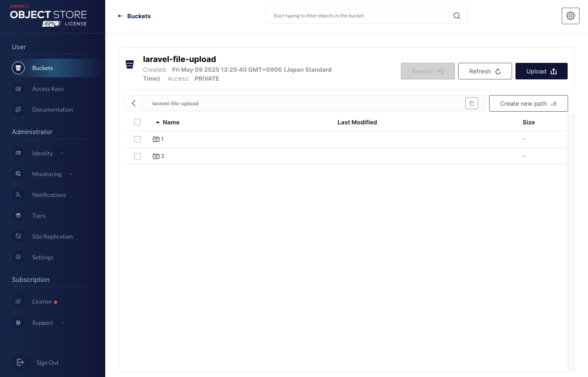
Task: Click the Site Replication icon
Action: coord(18,236)
